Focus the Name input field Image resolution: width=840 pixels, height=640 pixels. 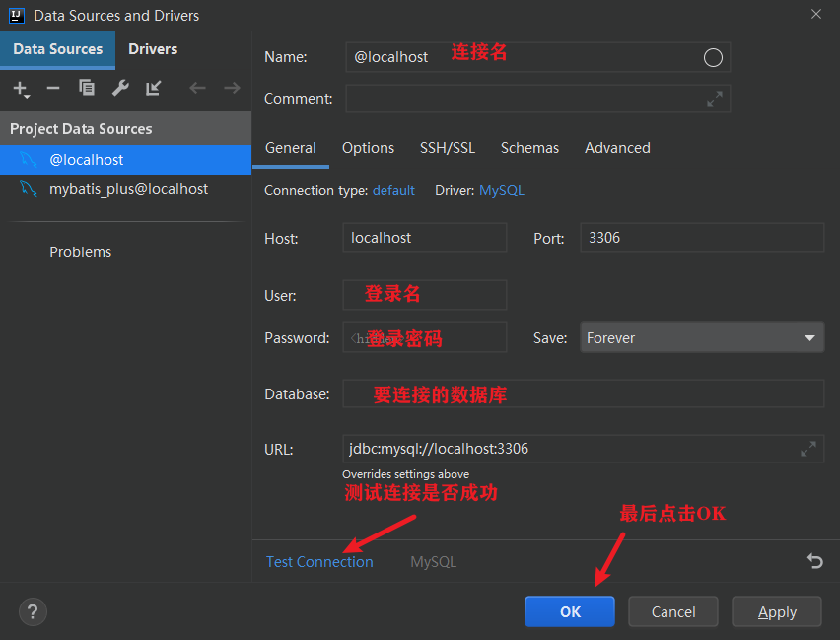point(538,57)
